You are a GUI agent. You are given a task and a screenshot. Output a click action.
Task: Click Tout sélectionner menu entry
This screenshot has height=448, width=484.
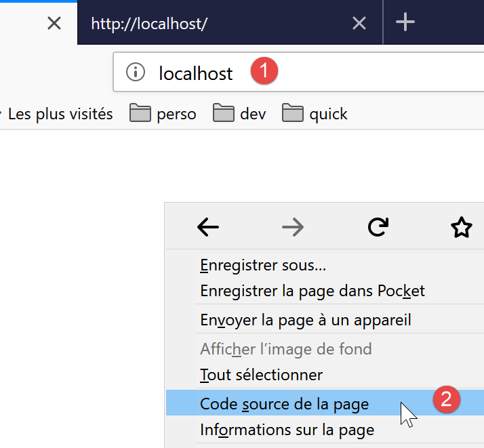(x=261, y=374)
